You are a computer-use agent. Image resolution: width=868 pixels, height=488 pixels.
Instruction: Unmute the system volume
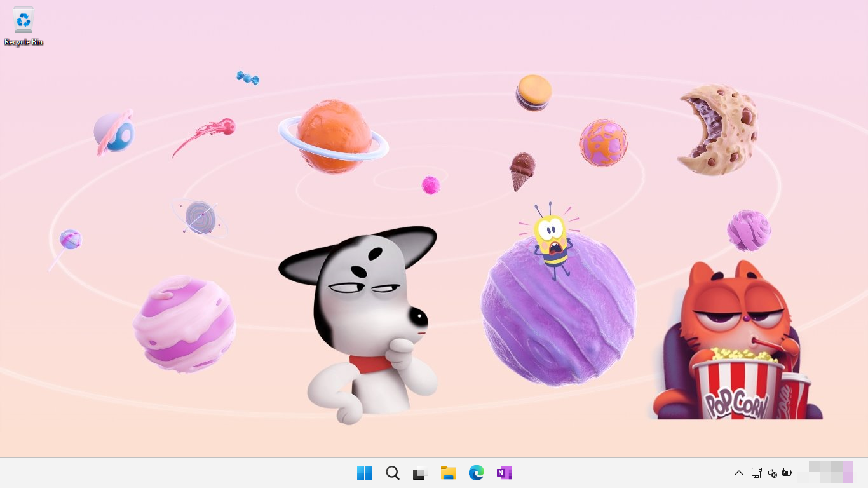pyautogui.click(x=772, y=473)
